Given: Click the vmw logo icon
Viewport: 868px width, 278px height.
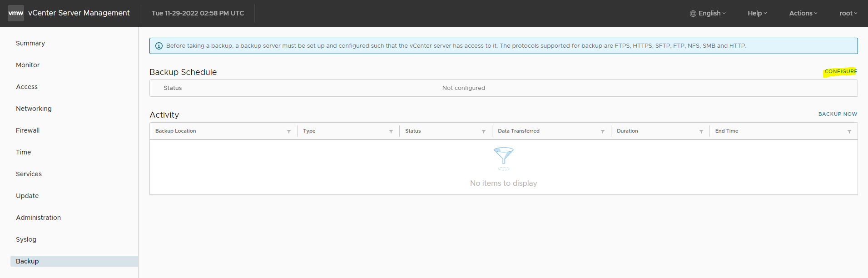Looking at the screenshot, I should (16, 13).
